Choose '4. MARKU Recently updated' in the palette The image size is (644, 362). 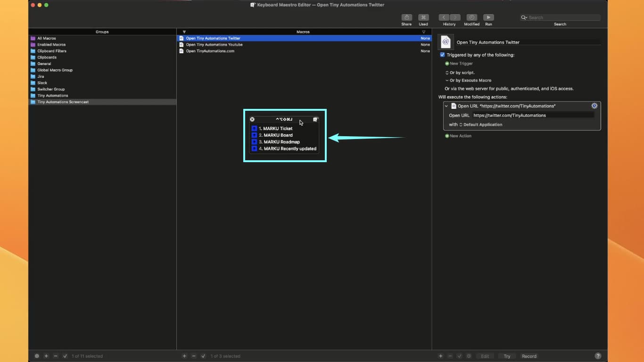(x=284, y=148)
